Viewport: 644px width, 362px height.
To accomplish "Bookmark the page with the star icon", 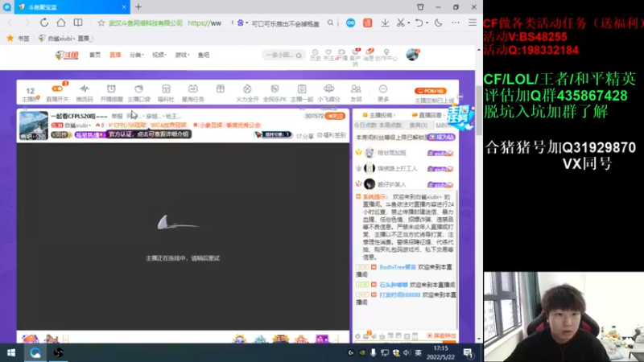I will pyautogui.click(x=101, y=23).
